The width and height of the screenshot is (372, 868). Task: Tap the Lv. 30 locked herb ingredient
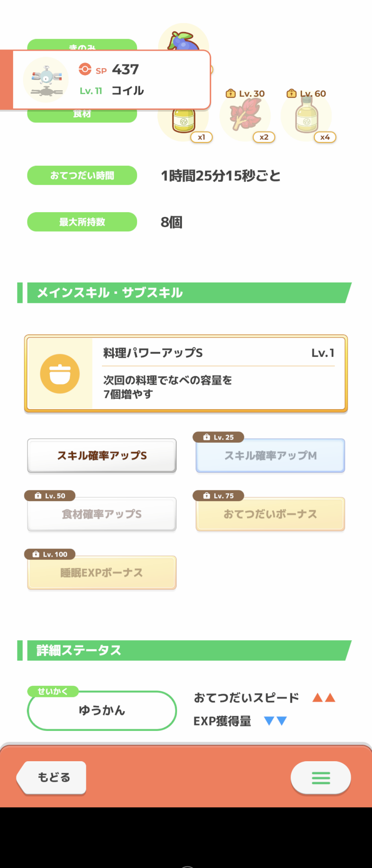pos(245,115)
